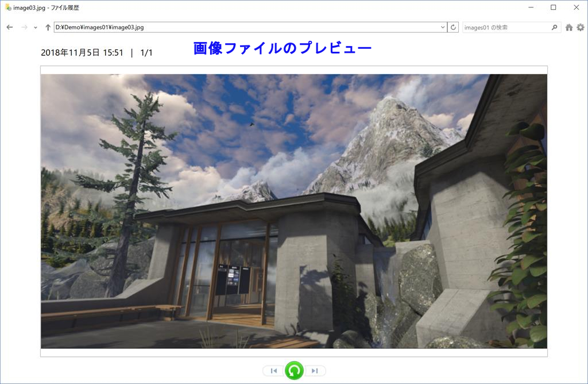Click the Back arrow in navigation bar
Viewport: 588px width, 384px height.
pyautogui.click(x=9, y=27)
